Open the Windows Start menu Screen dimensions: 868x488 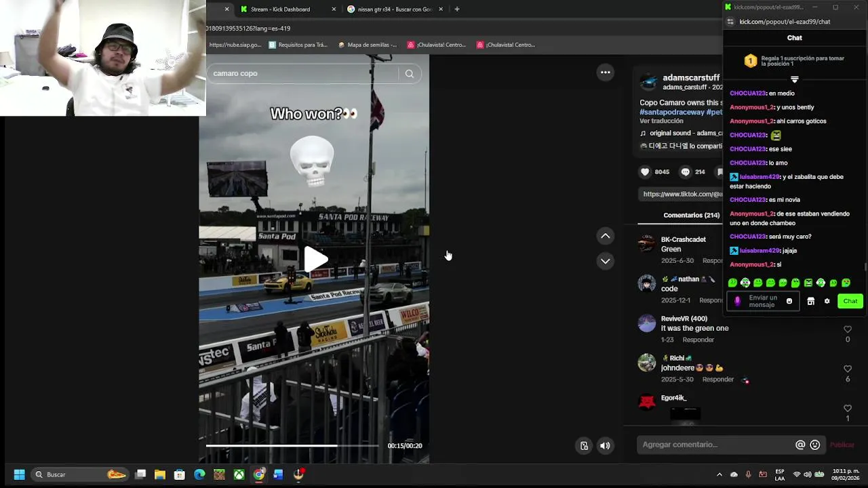coord(19,474)
